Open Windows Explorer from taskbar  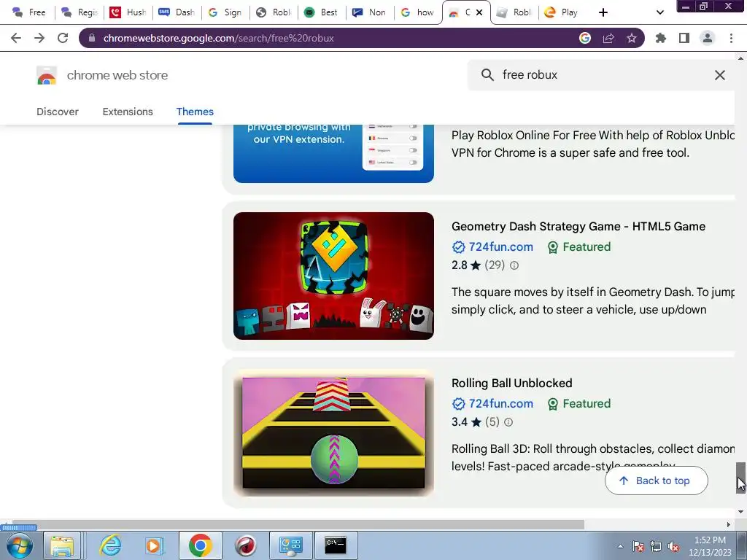[62, 545]
